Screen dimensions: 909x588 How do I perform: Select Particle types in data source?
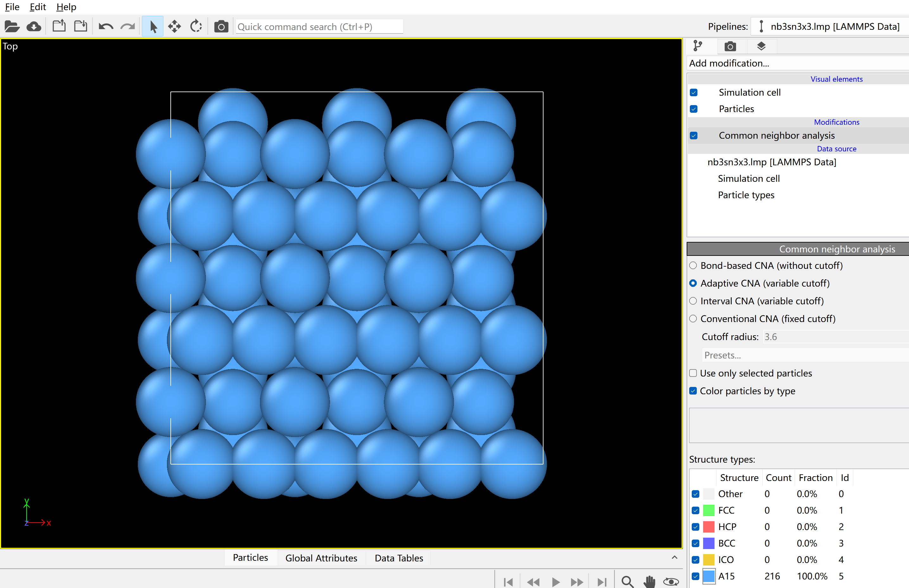(746, 195)
